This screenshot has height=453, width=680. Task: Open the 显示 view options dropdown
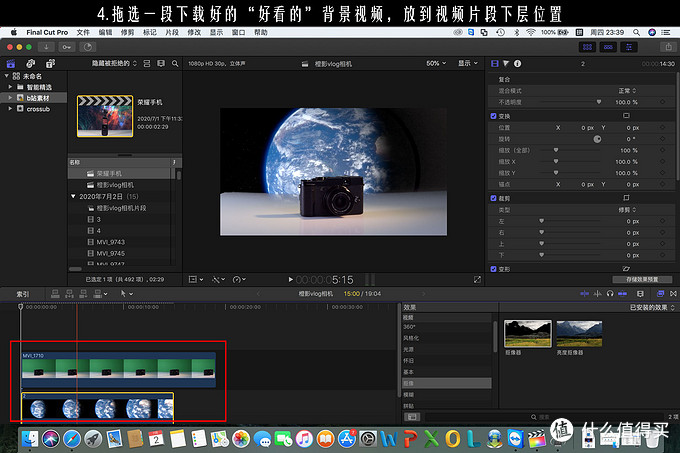pos(468,63)
